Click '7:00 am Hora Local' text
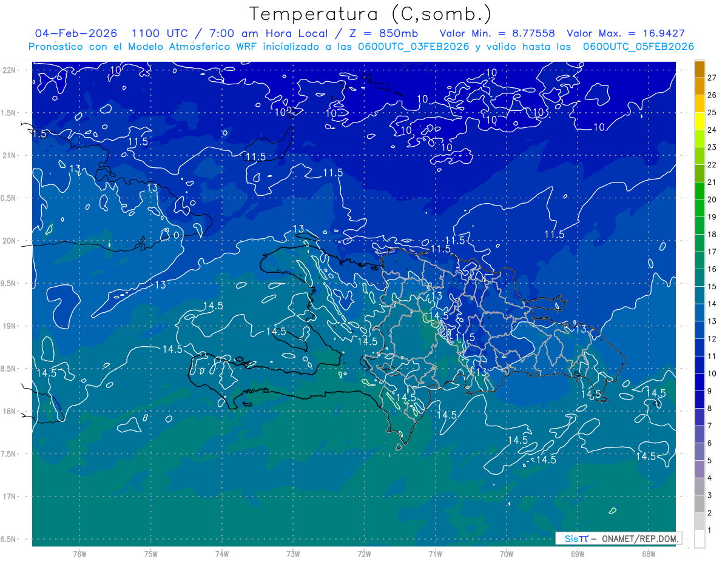 click(268, 33)
